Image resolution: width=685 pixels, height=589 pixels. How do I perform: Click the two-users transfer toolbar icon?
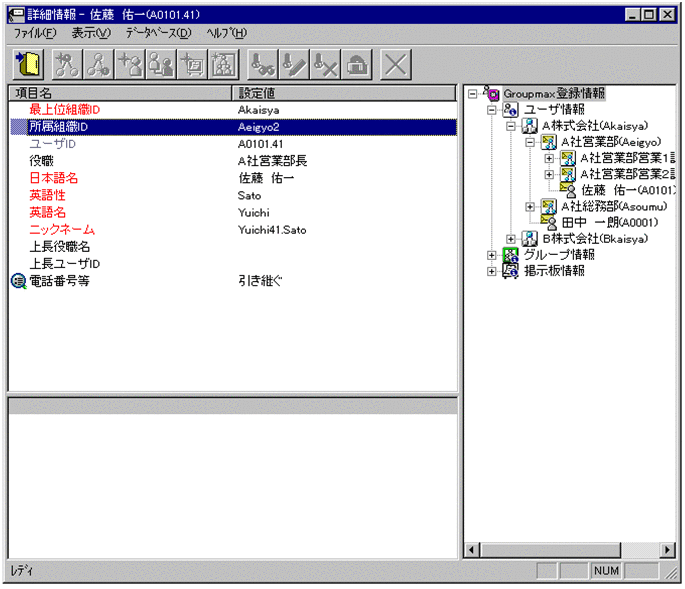click(x=161, y=65)
